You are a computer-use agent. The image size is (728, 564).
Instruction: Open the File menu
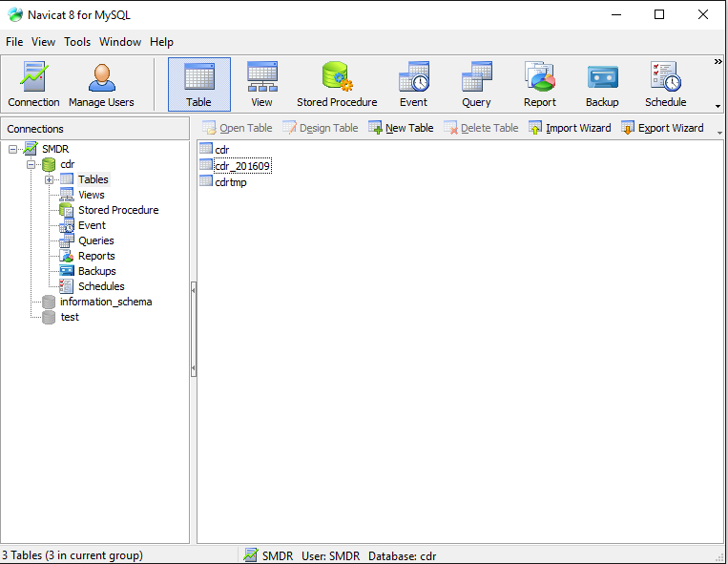pyautogui.click(x=14, y=42)
